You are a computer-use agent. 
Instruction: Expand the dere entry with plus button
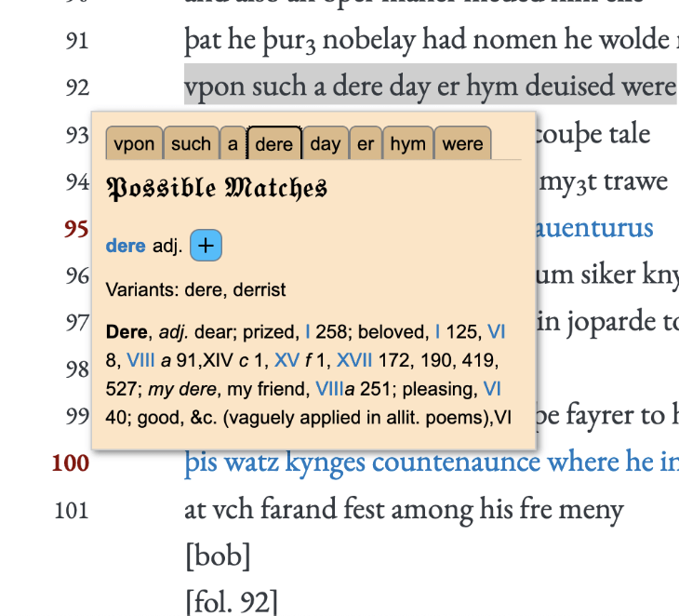coord(206,247)
